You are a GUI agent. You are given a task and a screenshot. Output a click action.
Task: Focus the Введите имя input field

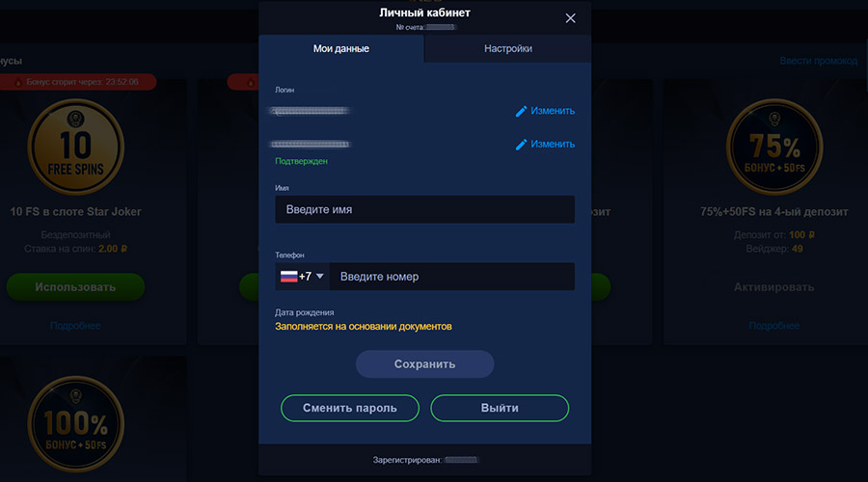(x=424, y=209)
